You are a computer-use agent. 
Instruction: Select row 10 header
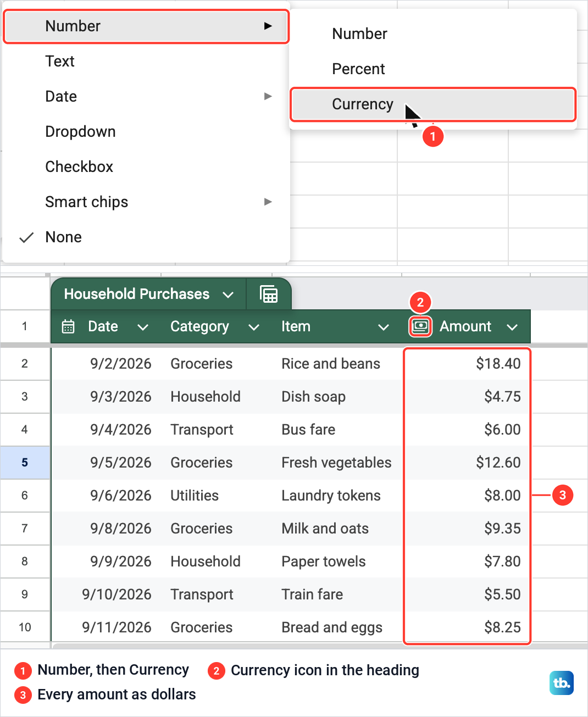(x=25, y=627)
